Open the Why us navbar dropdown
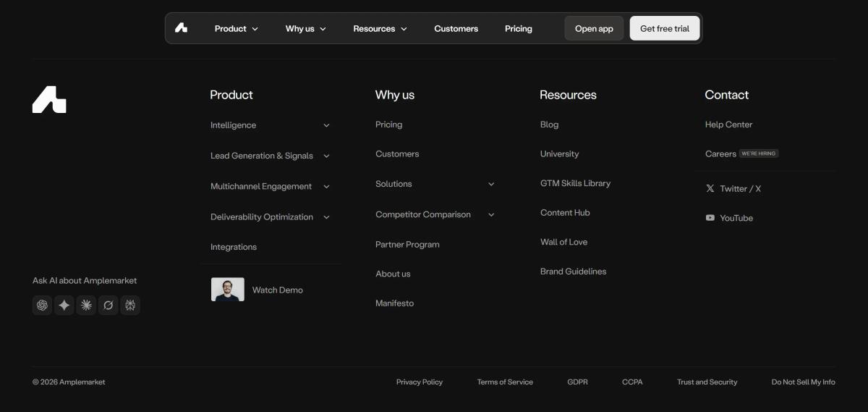 [x=305, y=28]
